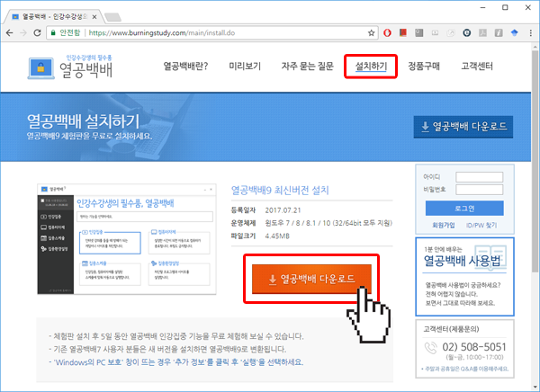Focus the 비밀번호 input field
540x392 pixels.
coord(479,190)
